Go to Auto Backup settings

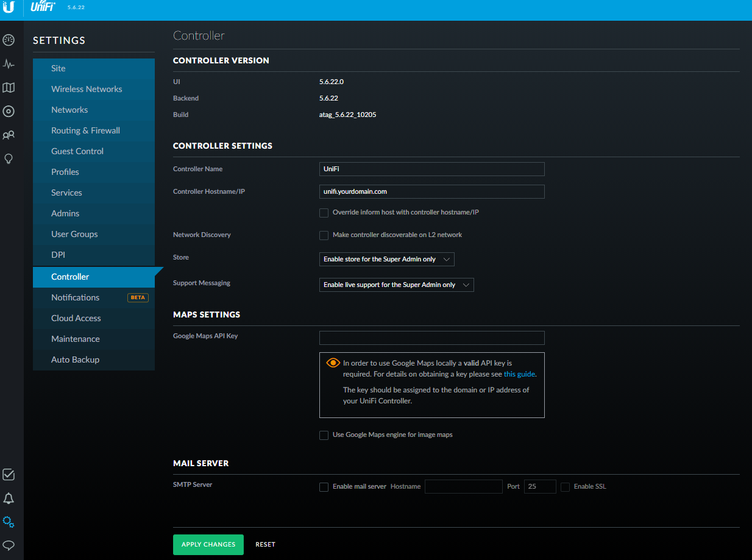click(75, 360)
